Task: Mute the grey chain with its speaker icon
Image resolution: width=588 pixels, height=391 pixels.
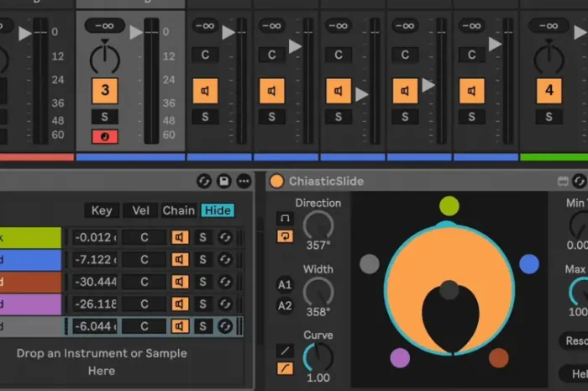Action: pos(180,326)
